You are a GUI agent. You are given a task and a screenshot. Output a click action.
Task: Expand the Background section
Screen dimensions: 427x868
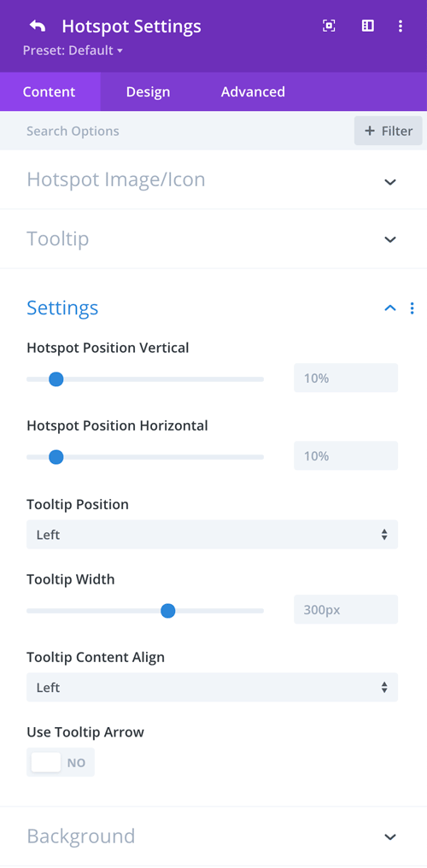[x=213, y=836]
